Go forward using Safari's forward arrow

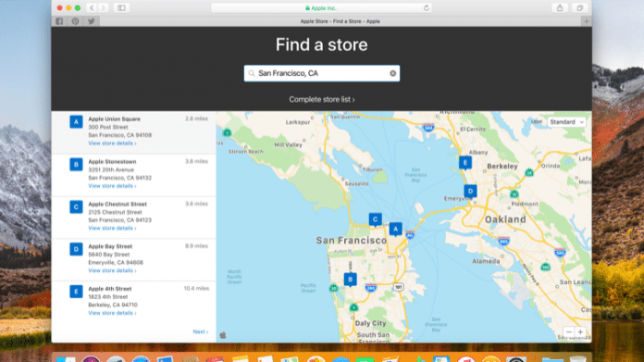click(103, 7)
